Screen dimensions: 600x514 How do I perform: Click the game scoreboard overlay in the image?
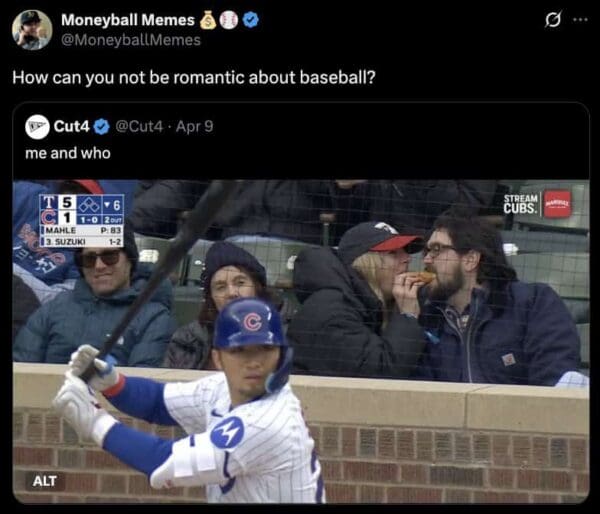coord(81,220)
